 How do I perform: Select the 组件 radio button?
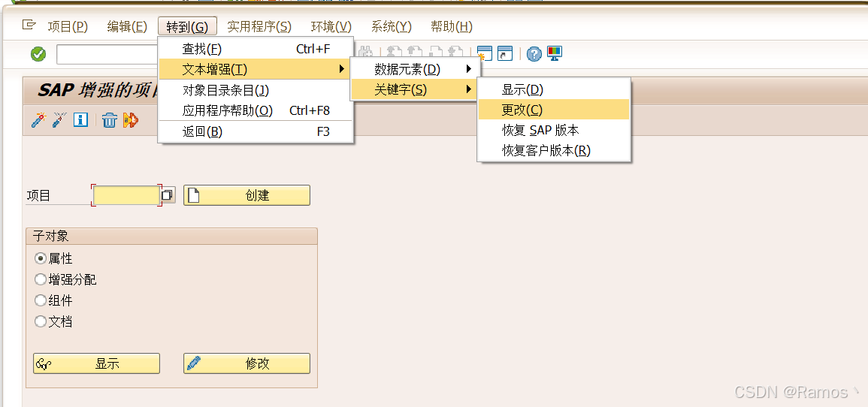click(x=41, y=300)
